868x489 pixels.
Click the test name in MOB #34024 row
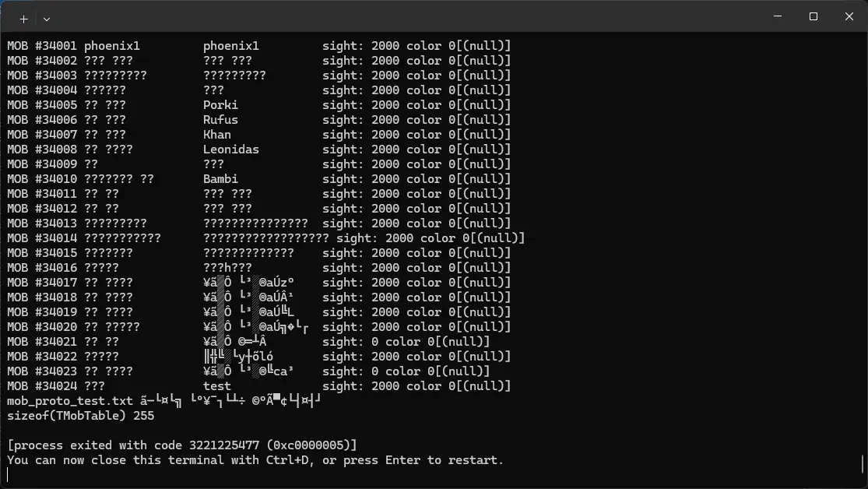(x=217, y=386)
